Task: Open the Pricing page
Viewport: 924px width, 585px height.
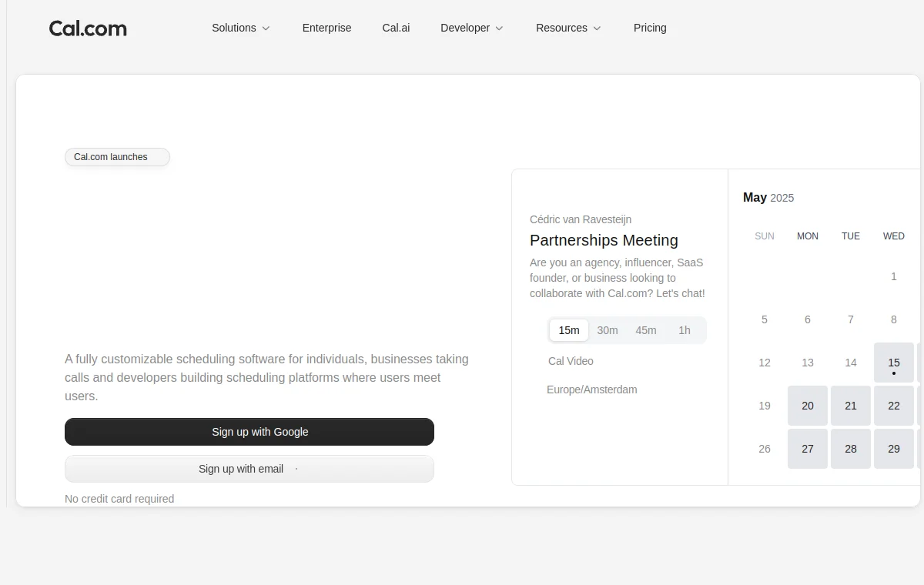Action: pyautogui.click(x=650, y=28)
